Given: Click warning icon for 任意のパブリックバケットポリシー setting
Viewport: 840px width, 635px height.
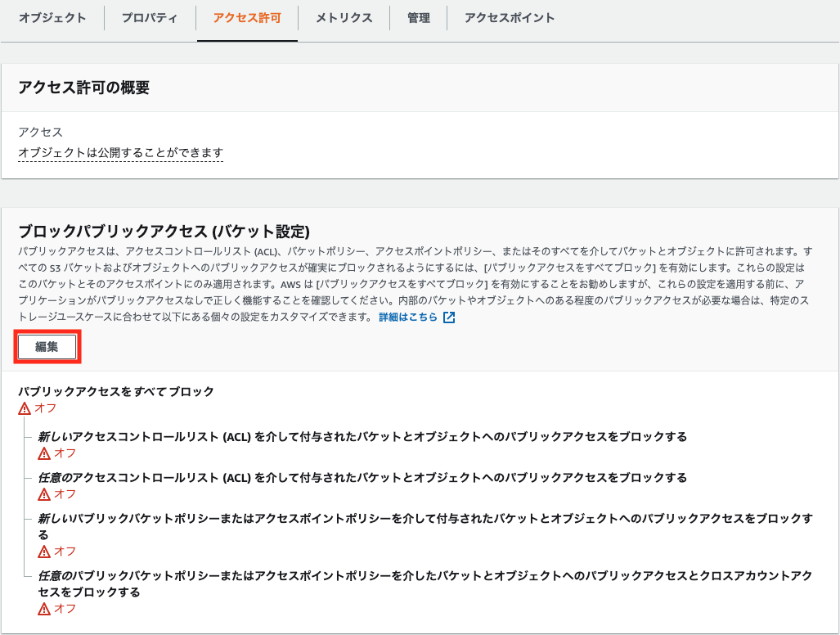Looking at the screenshot, I should tap(43, 606).
